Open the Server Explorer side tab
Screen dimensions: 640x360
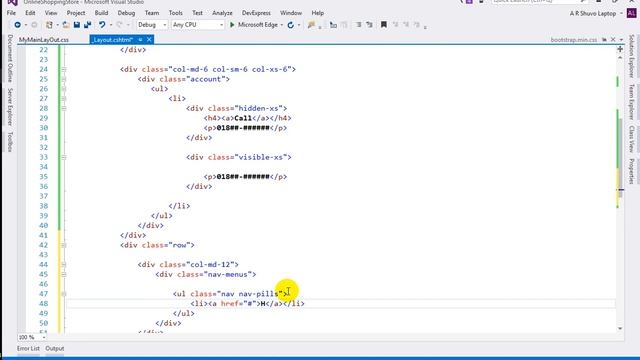tap(10, 107)
